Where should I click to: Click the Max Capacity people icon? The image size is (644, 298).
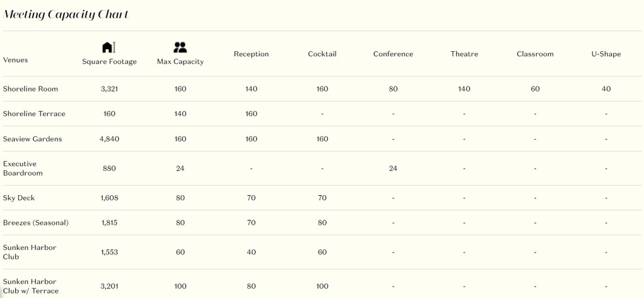pos(180,47)
